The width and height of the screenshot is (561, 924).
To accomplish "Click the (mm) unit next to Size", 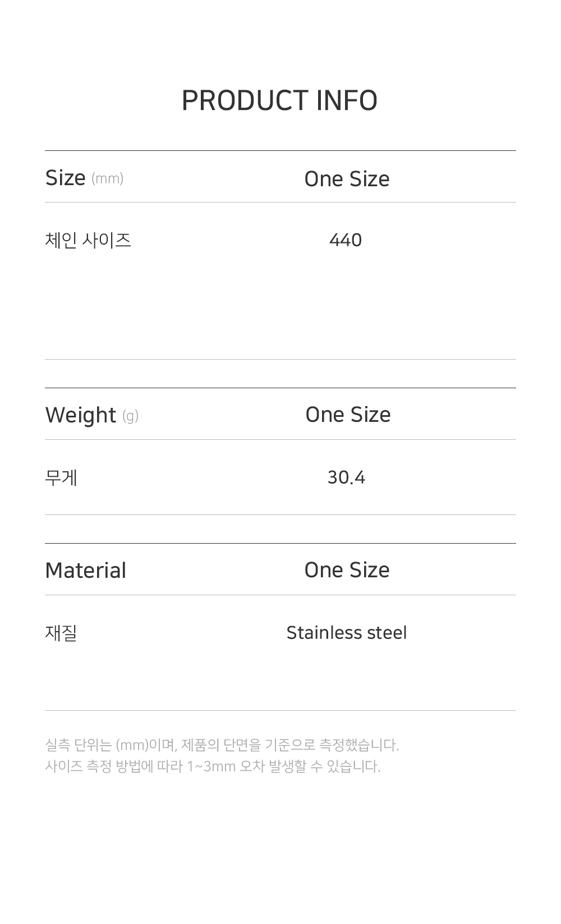I will (x=107, y=178).
